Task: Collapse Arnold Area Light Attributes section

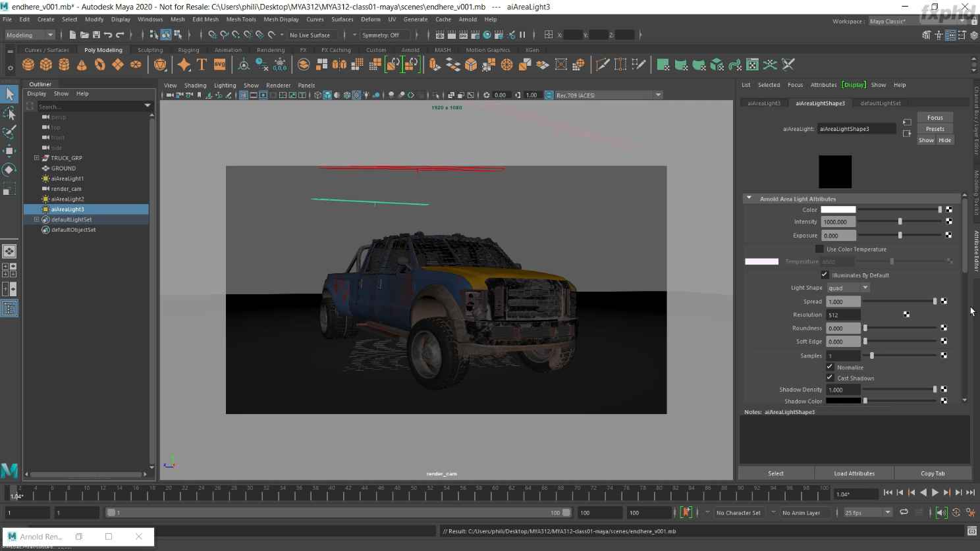Action: (x=749, y=198)
